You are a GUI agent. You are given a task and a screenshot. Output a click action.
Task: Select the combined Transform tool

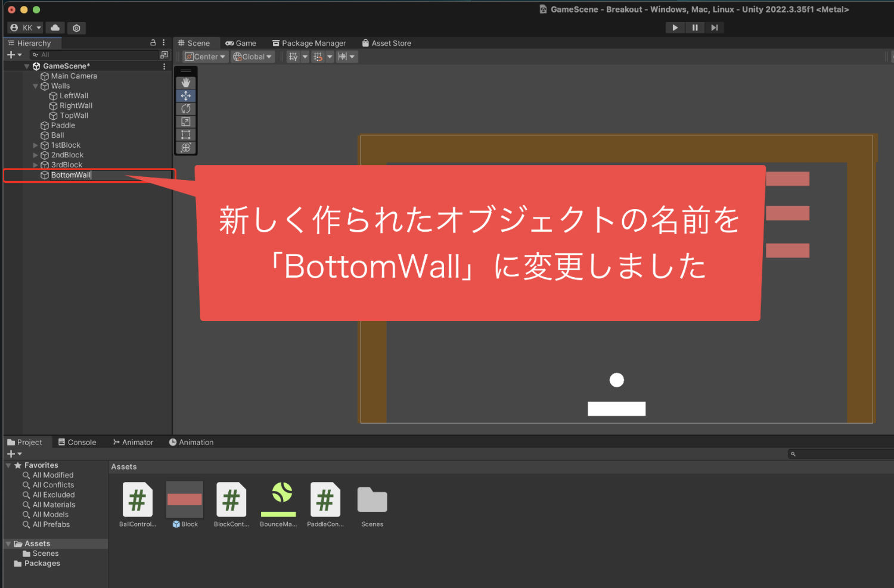(186, 147)
